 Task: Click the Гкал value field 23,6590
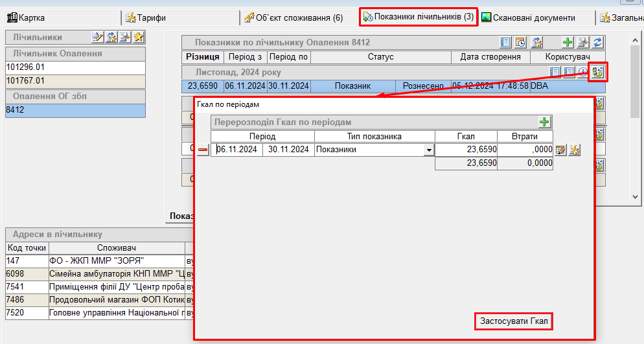pyautogui.click(x=466, y=150)
